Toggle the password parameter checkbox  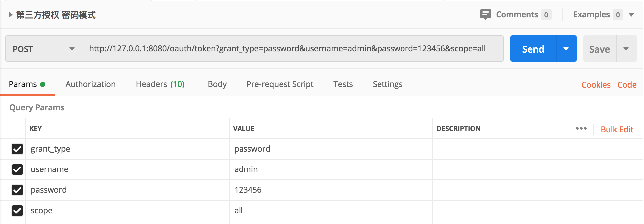pyautogui.click(x=17, y=190)
